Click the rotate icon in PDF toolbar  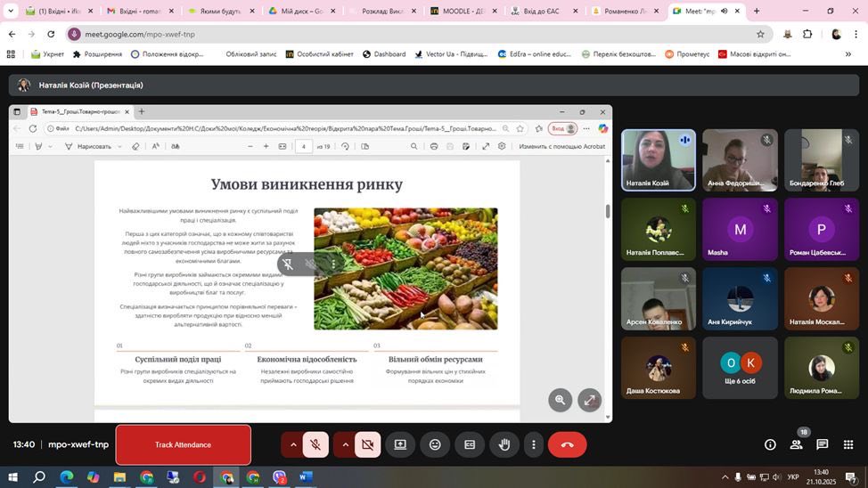(x=346, y=147)
